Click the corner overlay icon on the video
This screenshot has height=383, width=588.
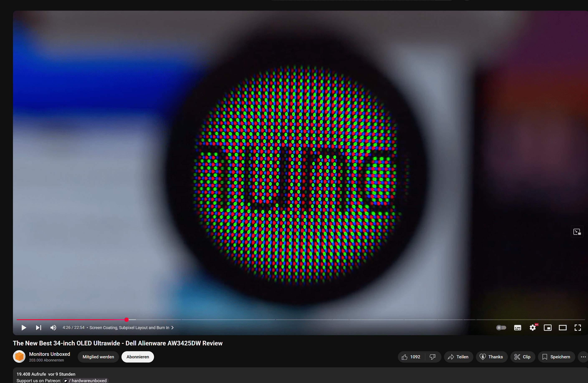coord(577,232)
